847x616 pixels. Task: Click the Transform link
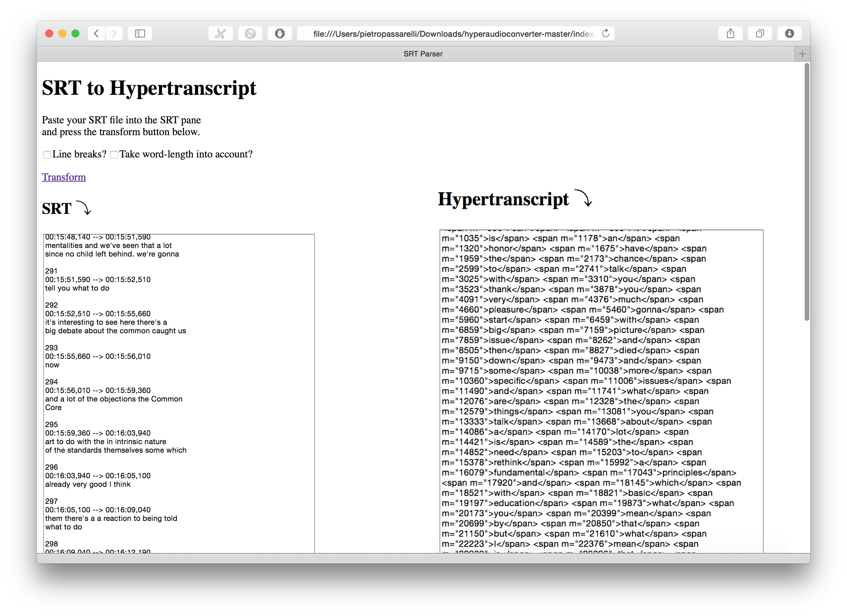pos(64,177)
